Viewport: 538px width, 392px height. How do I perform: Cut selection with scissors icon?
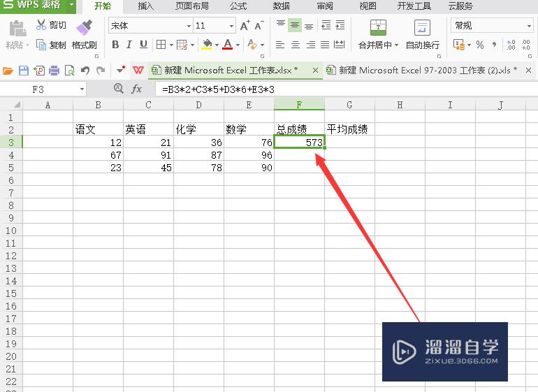click(41, 24)
